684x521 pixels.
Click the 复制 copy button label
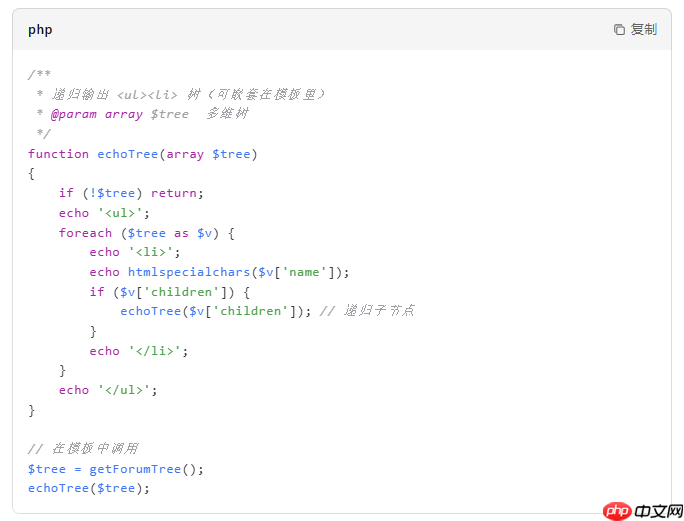pos(643,30)
